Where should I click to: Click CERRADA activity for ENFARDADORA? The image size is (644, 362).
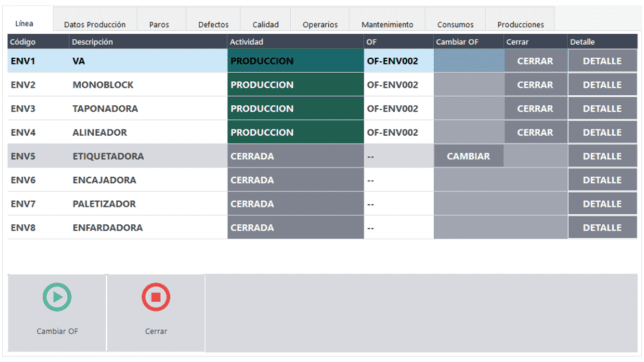coord(296,228)
